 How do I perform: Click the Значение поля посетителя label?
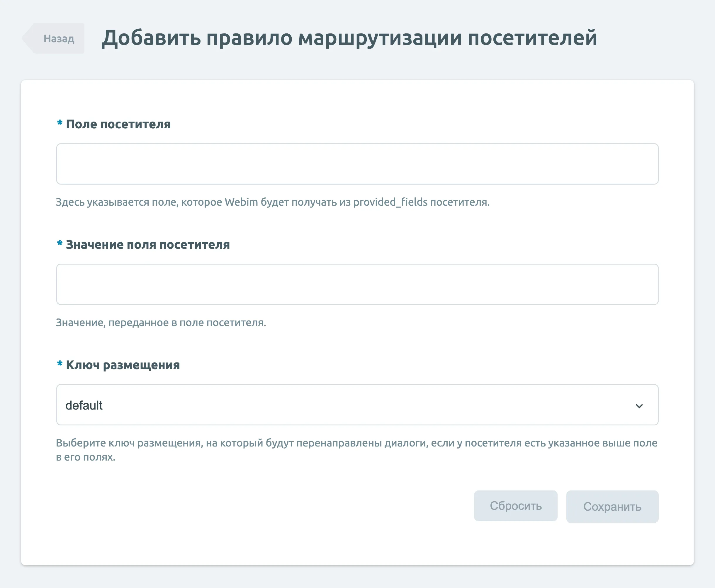(148, 245)
